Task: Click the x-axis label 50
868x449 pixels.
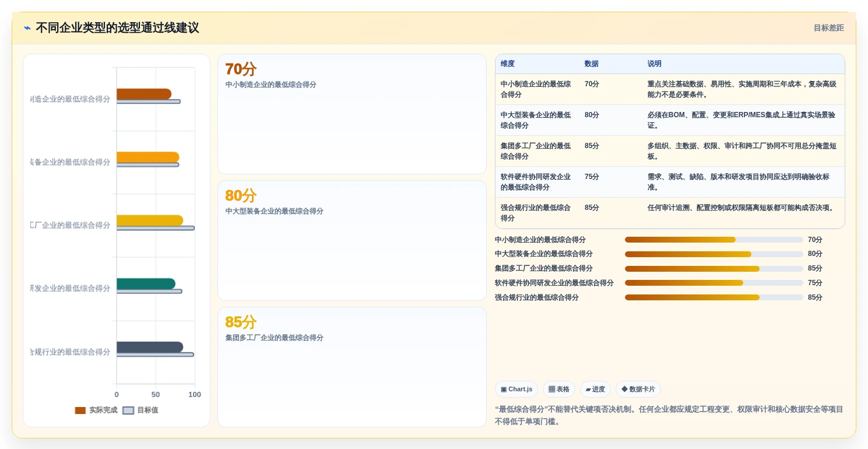Action: click(x=156, y=395)
